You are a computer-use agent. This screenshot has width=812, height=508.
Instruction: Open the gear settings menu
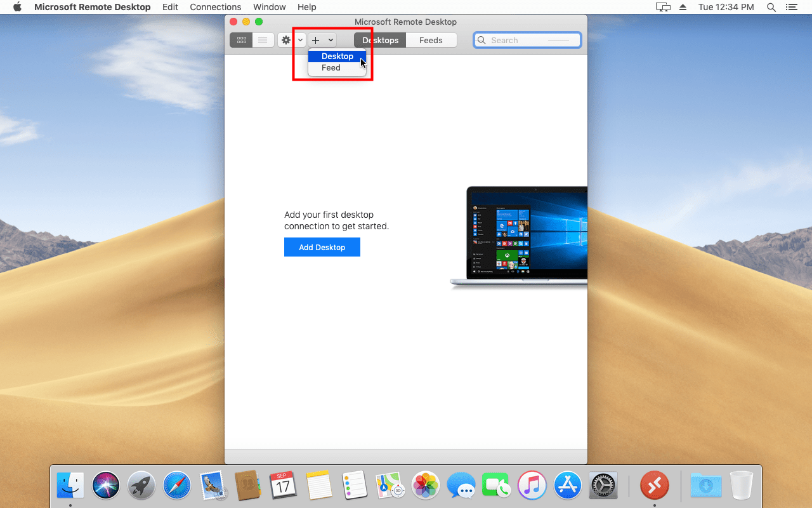tap(287, 40)
